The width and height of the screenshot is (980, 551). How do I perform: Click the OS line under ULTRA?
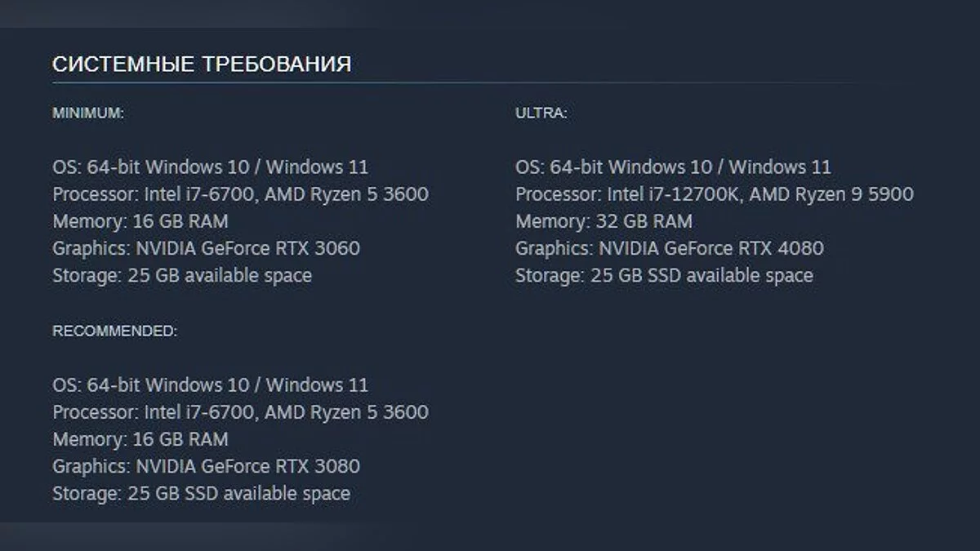click(673, 167)
